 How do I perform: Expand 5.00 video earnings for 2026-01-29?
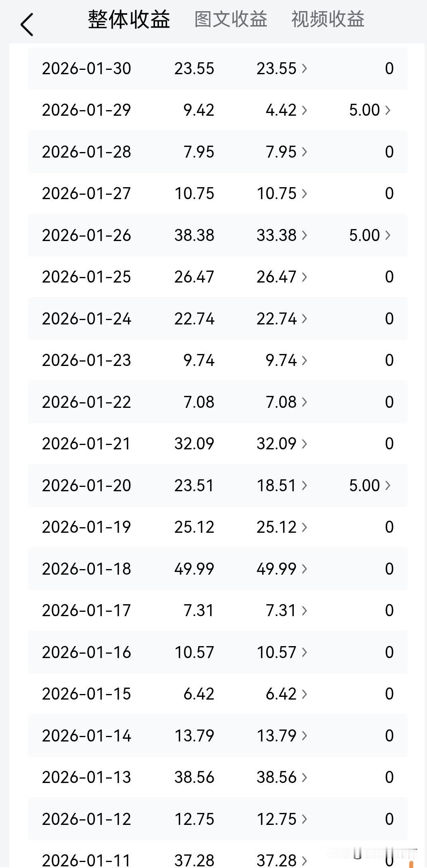[x=370, y=110]
